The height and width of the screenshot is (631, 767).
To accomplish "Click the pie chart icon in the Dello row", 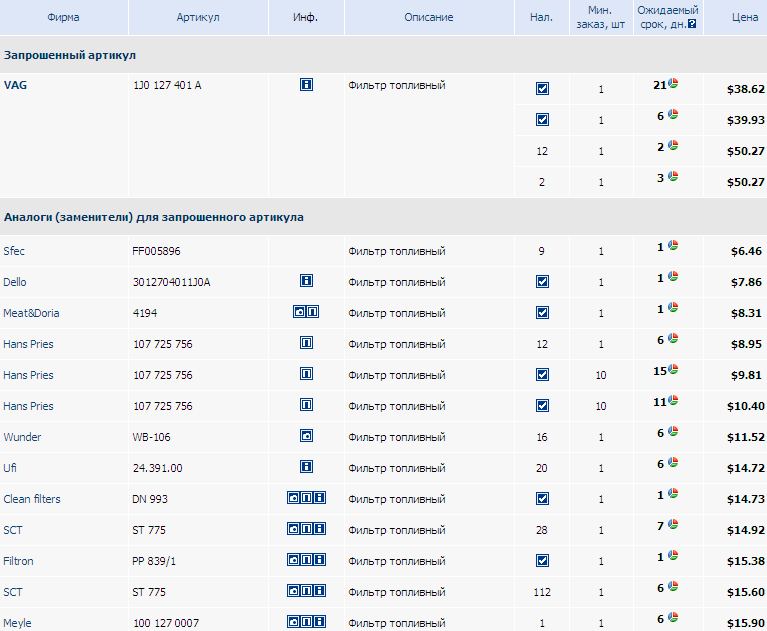I will 673,276.
